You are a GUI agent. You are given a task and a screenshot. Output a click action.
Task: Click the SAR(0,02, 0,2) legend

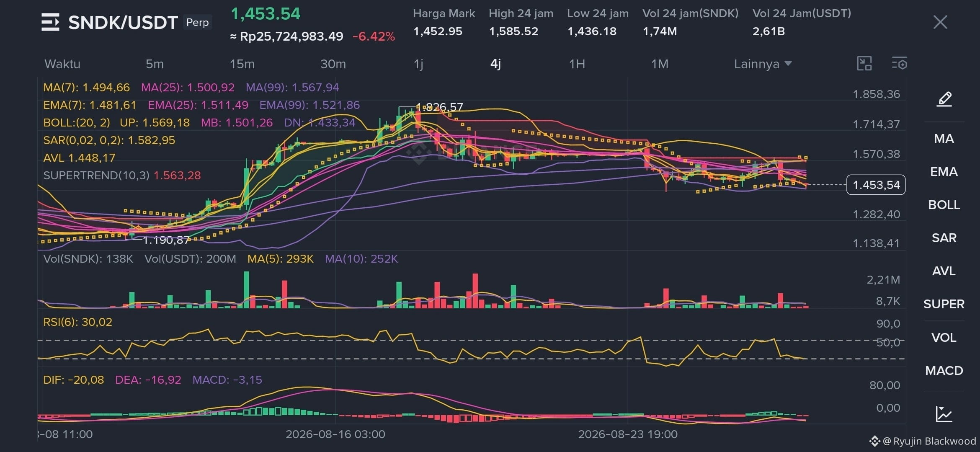click(x=109, y=140)
